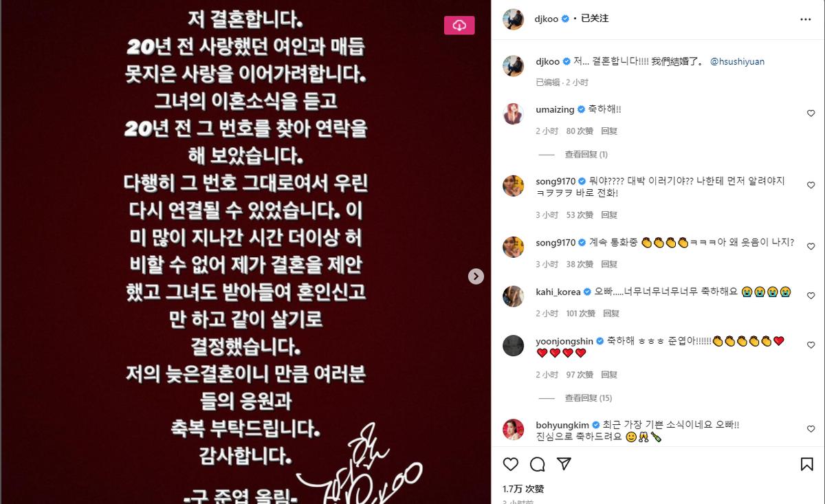Click the pink cloud download button
The height and width of the screenshot is (504, 825).
[x=459, y=25]
